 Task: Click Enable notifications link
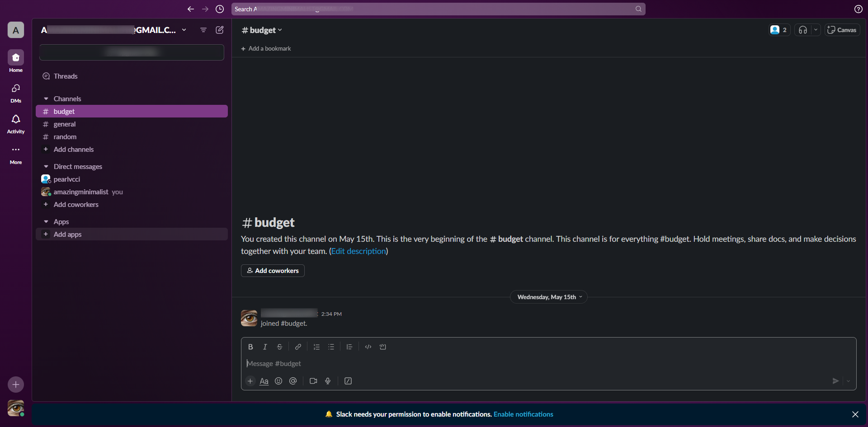523,414
